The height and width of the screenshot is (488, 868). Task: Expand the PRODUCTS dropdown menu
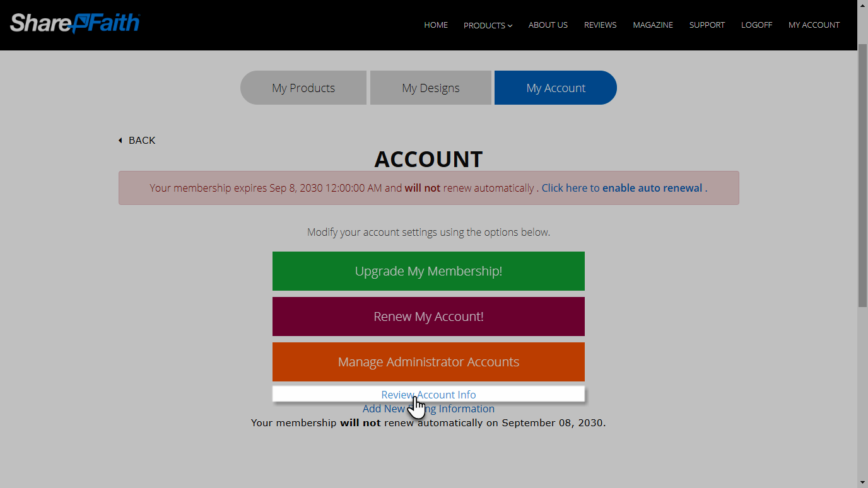(x=488, y=25)
